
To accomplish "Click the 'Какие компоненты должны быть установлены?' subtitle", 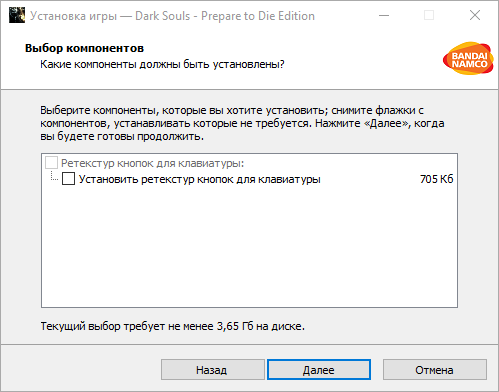I will pos(162,64).
